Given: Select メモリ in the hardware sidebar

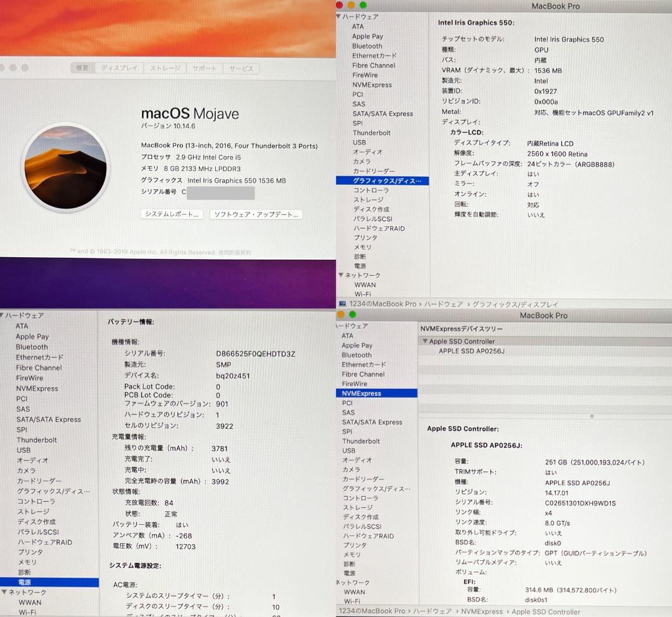Looking at the screenshot, I should click(364, 247).
